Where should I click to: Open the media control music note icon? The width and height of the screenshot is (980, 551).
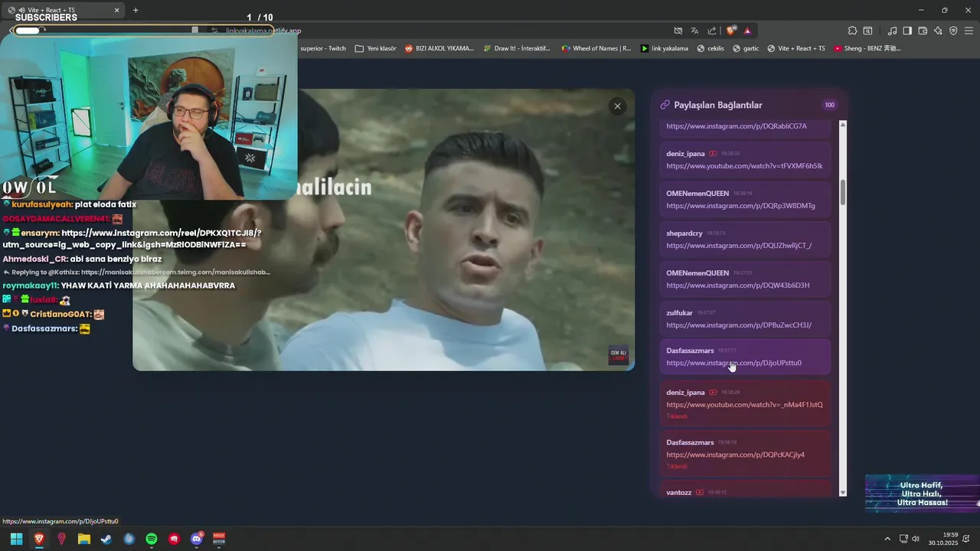pos(892,31)
